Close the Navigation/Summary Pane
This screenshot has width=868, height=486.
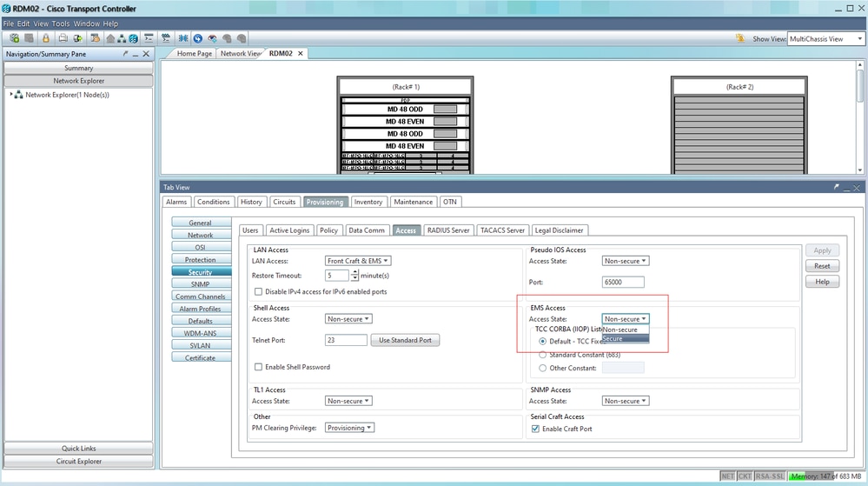(146, 54)
